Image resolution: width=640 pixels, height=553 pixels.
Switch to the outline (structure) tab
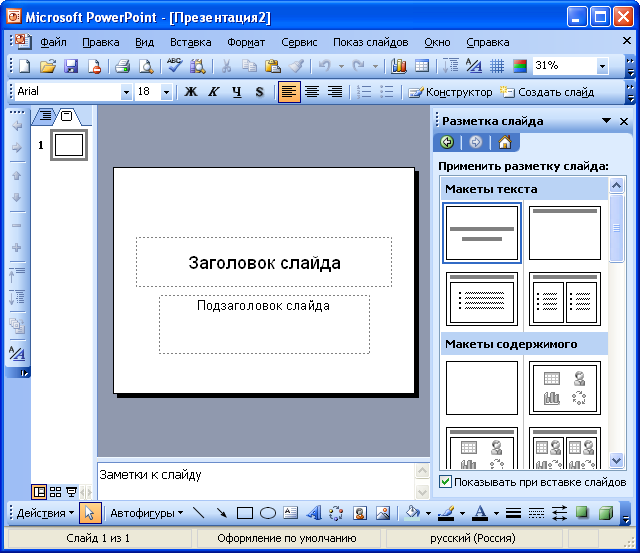coord(45,116)
